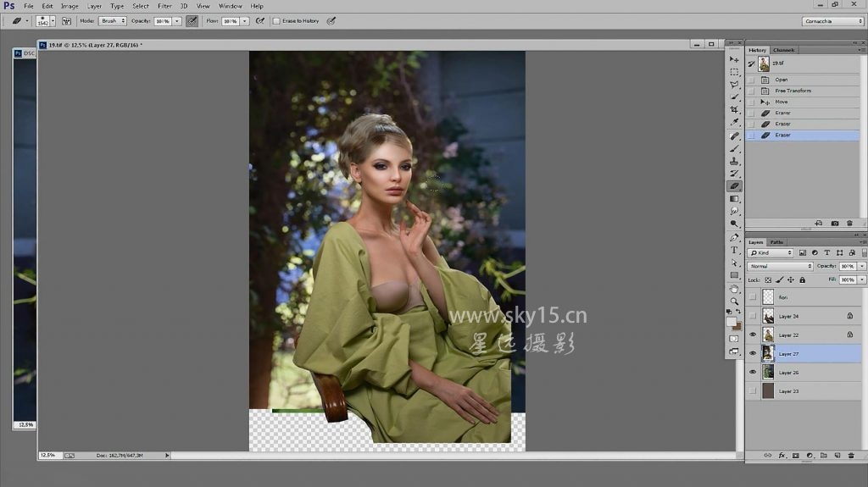
Task: Click the background color swatch
Action: click(x=738, y=328)
